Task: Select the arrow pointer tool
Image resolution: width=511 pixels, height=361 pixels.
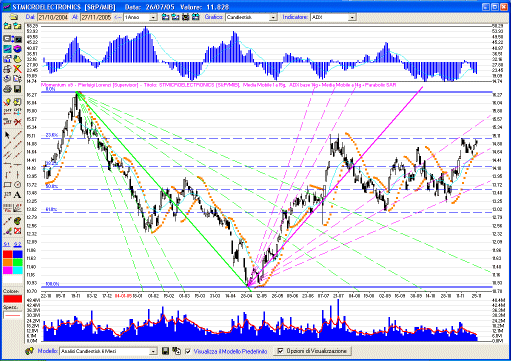Action: click(x=7, y=135)
